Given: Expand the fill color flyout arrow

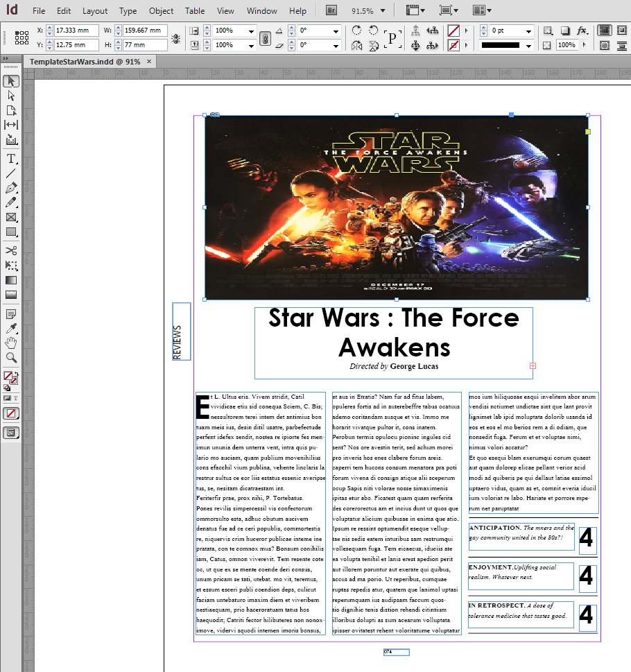Looking at the screenshot, I should pyautogui.click(x=467, y=31).
